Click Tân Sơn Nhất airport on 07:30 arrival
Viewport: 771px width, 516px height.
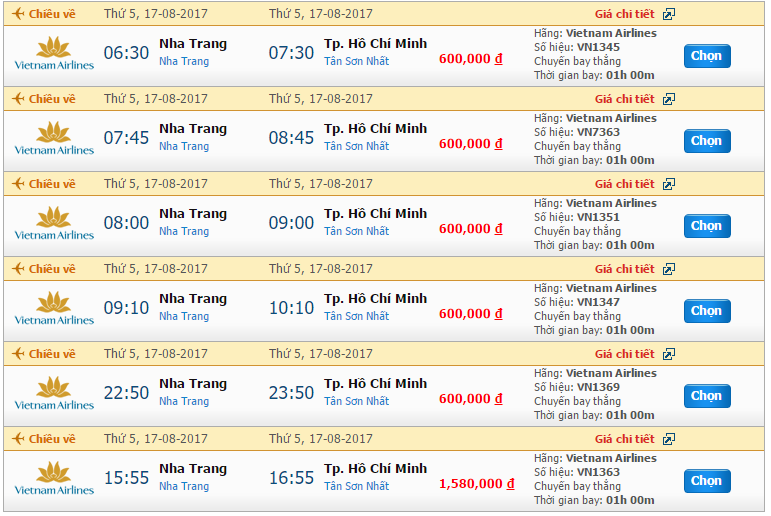tap(356, 61)
